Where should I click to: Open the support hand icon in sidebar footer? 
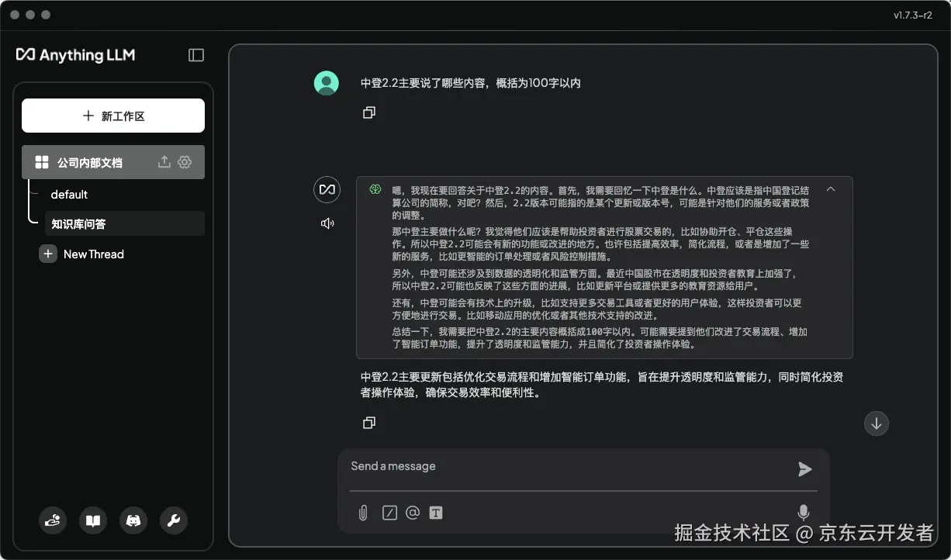[x=53, y=520]
